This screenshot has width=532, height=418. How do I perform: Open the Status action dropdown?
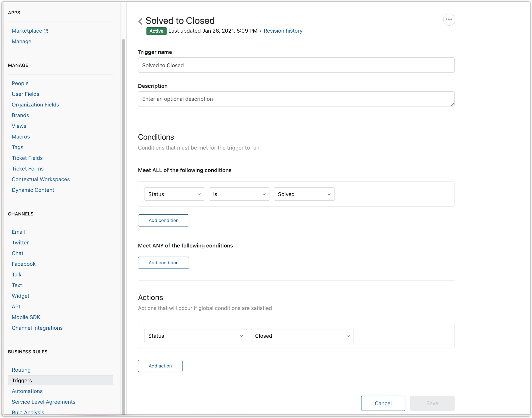[195, 336]
